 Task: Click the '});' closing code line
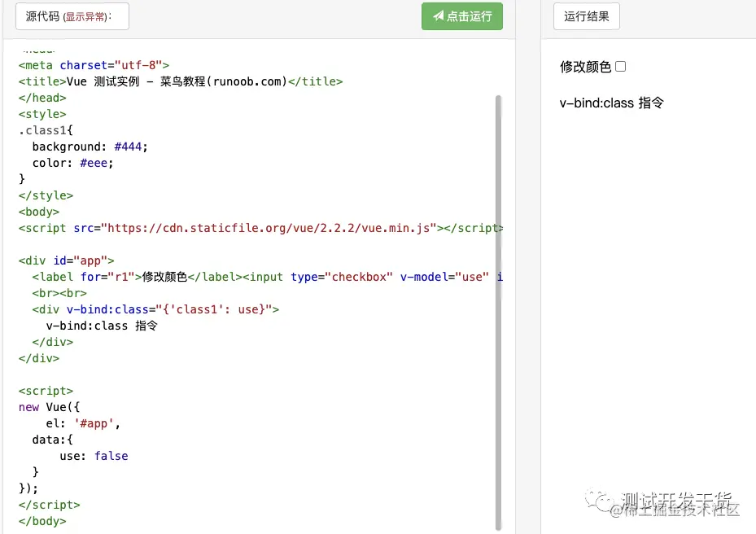(28, 488)
